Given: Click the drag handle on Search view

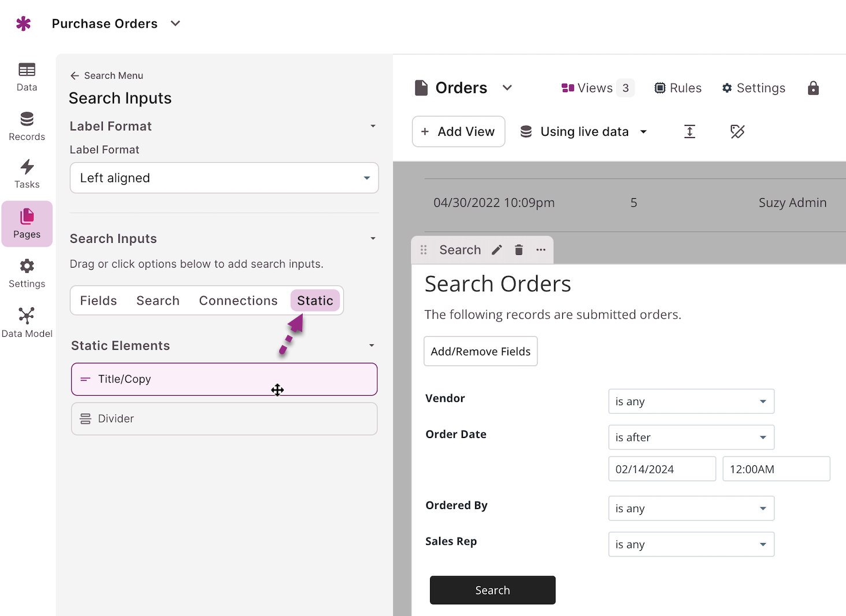Looking at the screenshot, I should pos(424,250).
